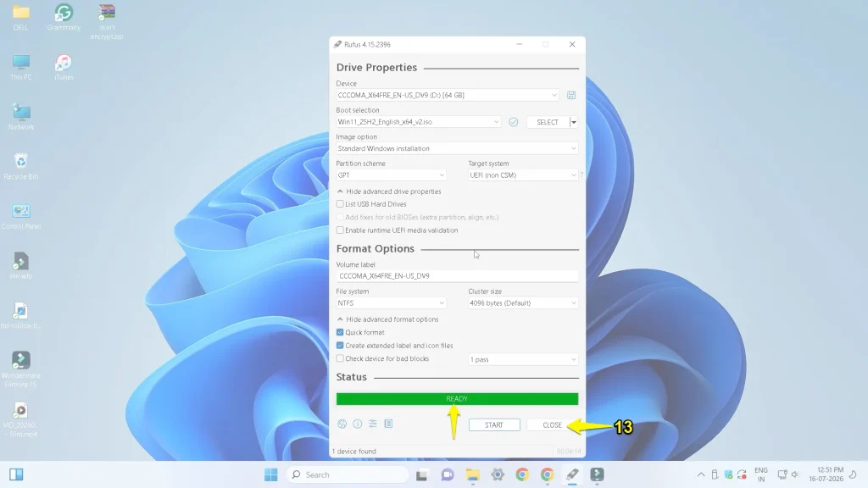Select the VID trim.mp4 video file
Image resolution: width=868 pixels, height=488 pixels.
click(x=21, y=419)
